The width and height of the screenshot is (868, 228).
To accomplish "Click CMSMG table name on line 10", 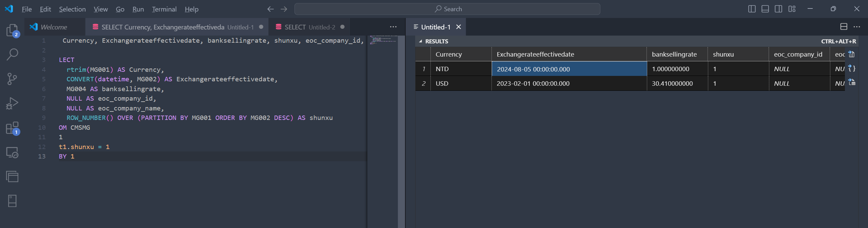I will [80, 127].
